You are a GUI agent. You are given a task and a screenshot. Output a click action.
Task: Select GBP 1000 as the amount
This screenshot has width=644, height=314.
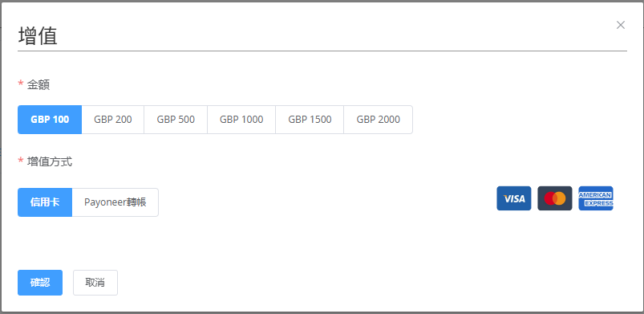pos(241,120)
